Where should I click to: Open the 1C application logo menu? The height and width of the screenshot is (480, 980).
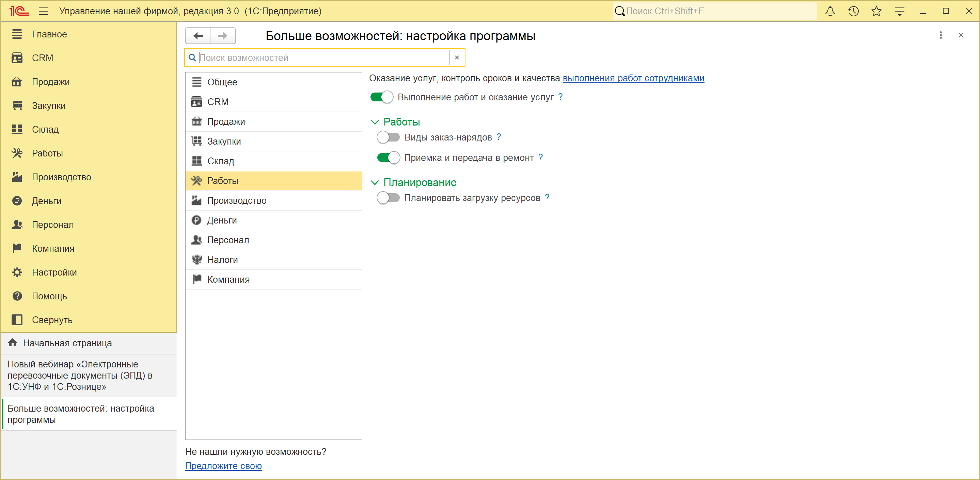(x=19, y=11)
